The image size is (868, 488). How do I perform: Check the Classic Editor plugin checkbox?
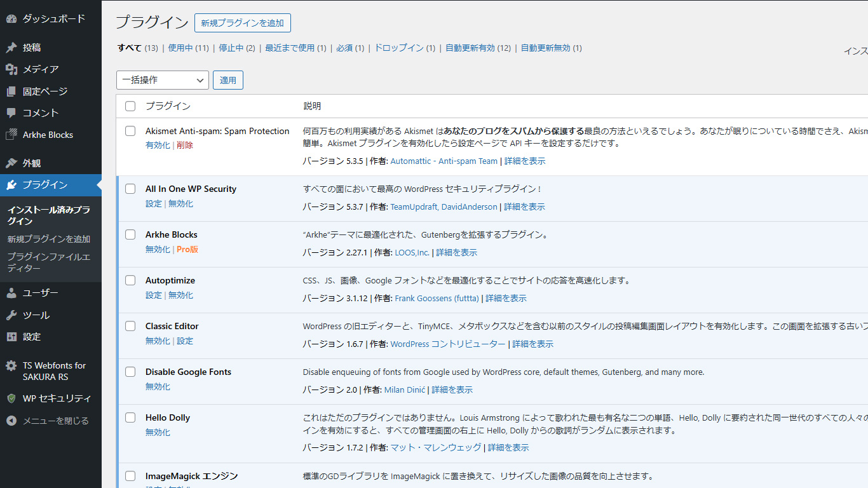pos(130,326)
